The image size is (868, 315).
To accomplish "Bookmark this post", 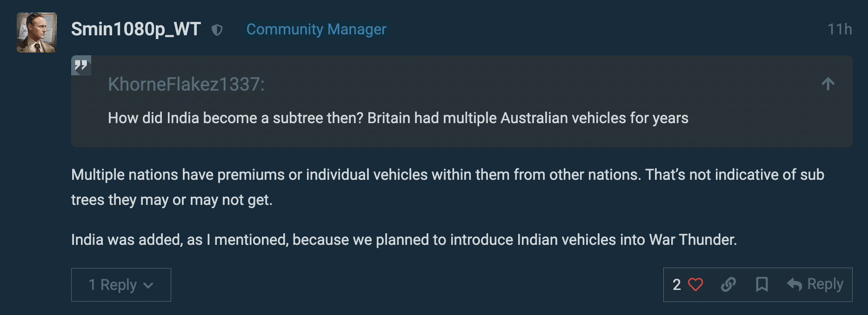I will click(x=761, y=284).
